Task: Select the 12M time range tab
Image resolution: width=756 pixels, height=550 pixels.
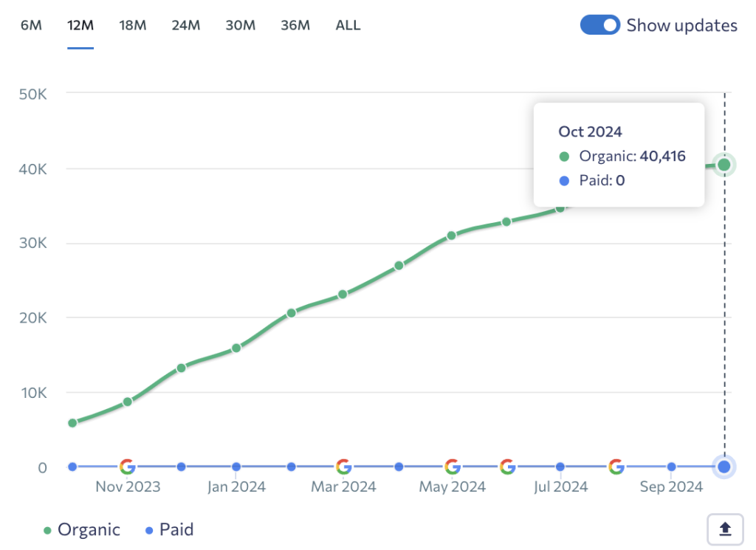Action: coord(80,25)
